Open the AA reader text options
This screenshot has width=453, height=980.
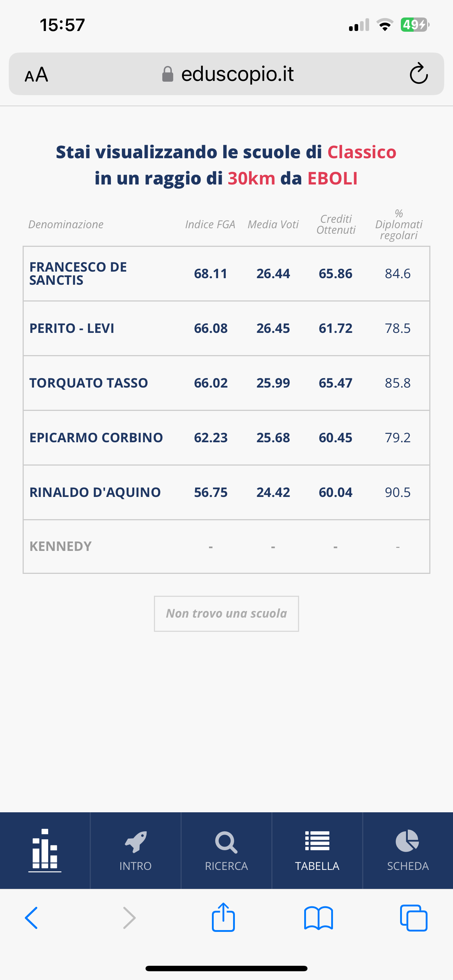[36, 74]
